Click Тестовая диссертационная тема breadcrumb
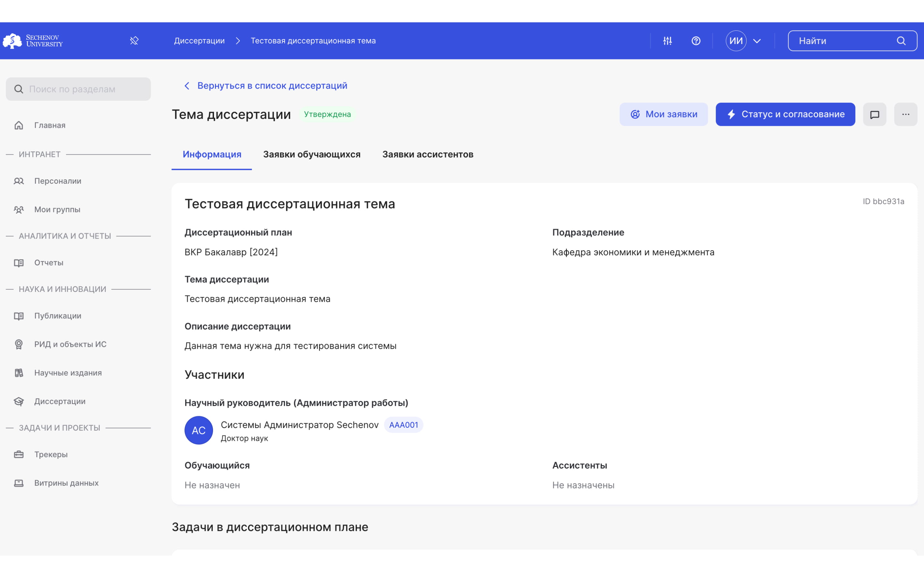 coord(313,41)
